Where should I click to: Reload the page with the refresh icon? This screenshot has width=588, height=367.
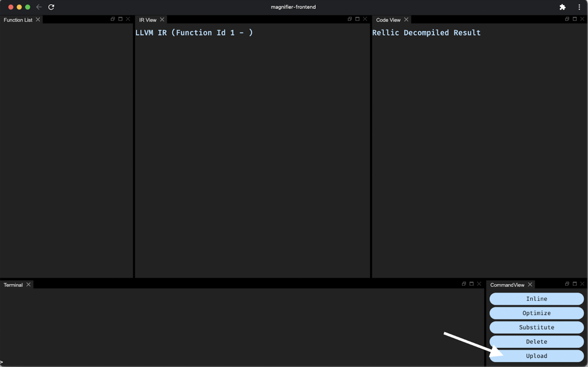tap(51, 7)
